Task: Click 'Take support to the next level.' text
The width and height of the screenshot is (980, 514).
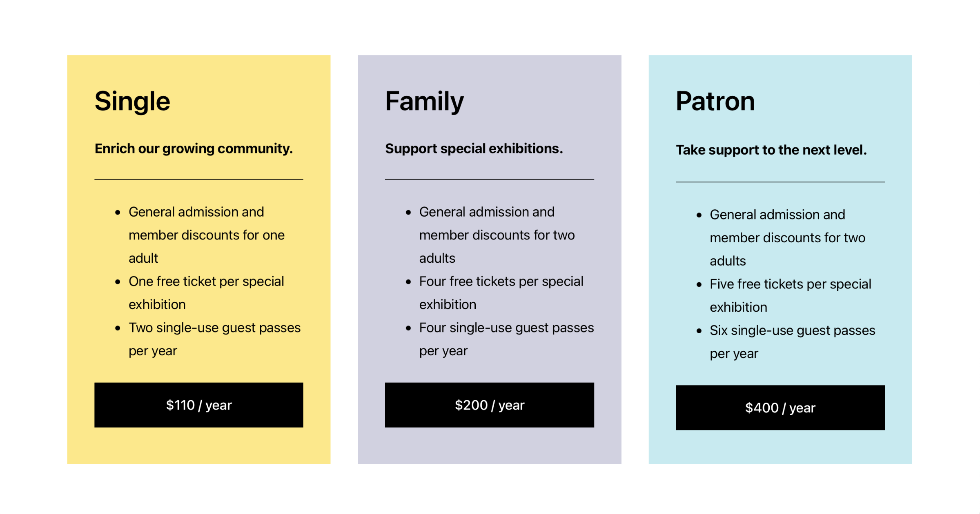Action: (x=771, y=150)
